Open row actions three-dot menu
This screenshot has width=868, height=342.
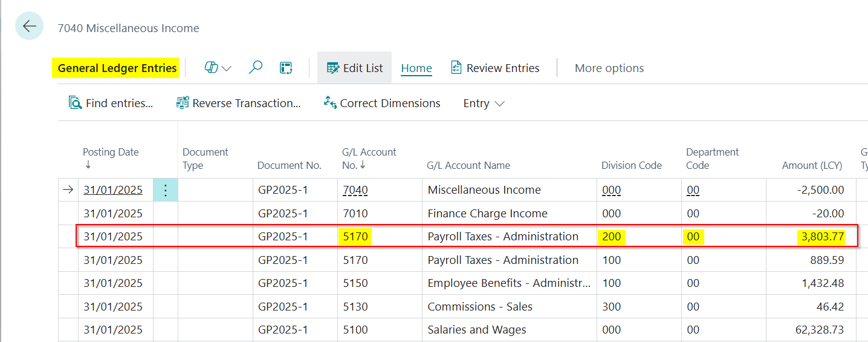pos(166,190)
